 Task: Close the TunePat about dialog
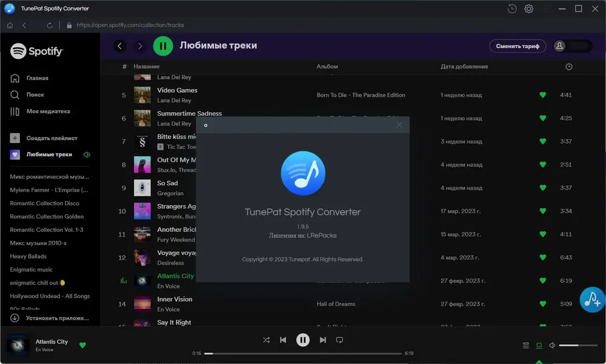(399, 125)
